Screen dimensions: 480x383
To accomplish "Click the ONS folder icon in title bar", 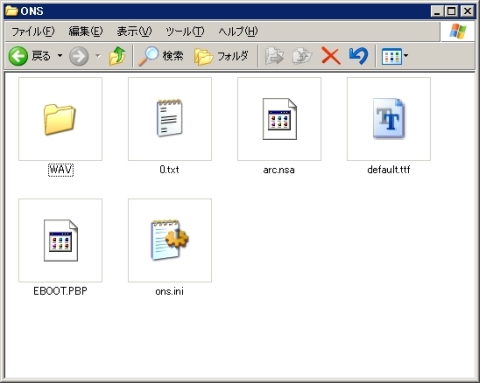I will tap(12, 11).
